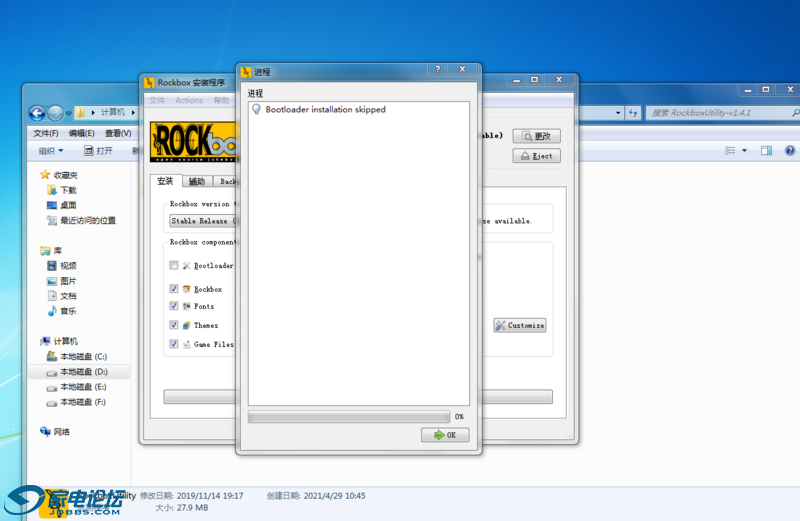Open the 帮助 menu in Rockbox installer

[221, 100]
